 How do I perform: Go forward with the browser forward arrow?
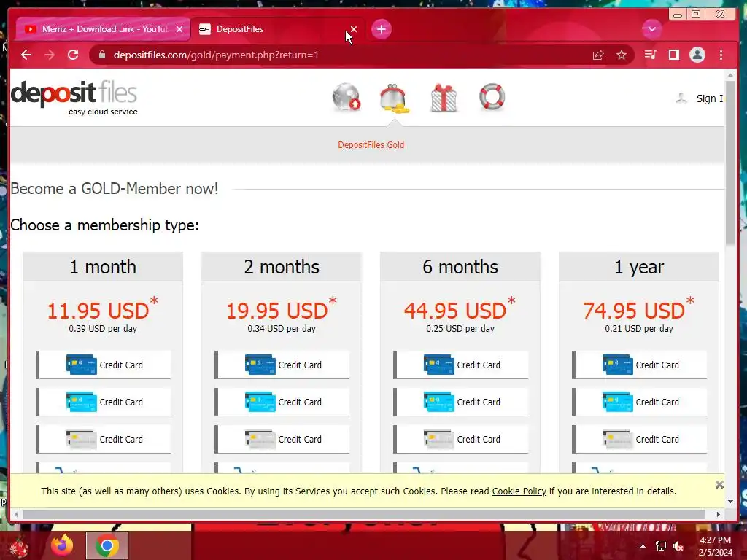coord(50,55)
